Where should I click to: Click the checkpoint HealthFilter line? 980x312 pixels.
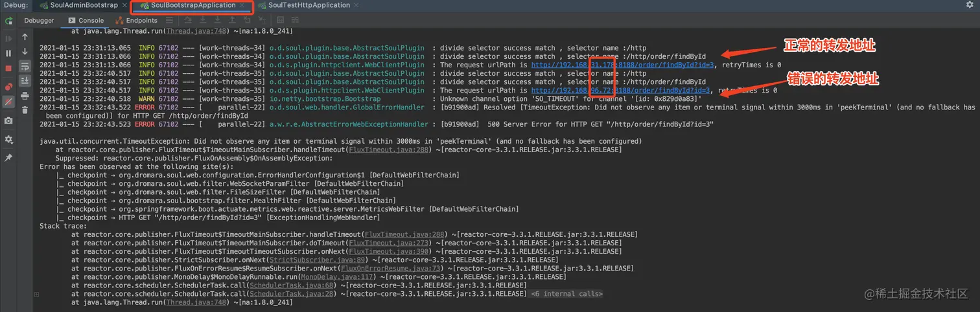click(x=226, y=201)
